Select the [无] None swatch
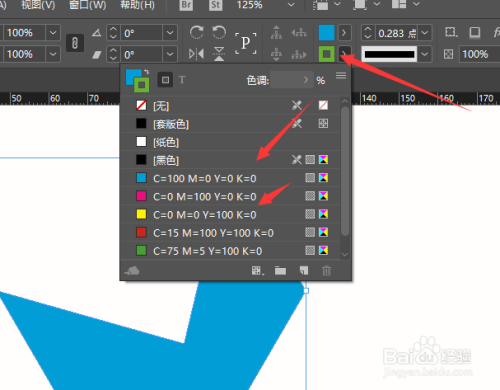 coord(230,106)
